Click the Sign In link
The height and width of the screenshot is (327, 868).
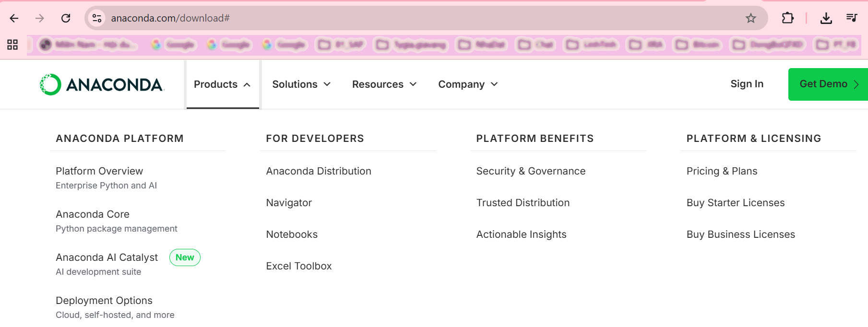coord(747,84)
